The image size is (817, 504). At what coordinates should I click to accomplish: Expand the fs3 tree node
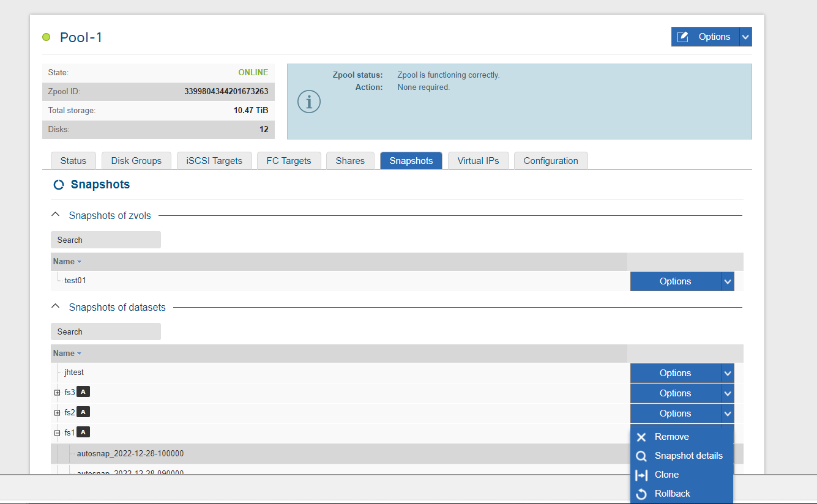click(57, 393)
